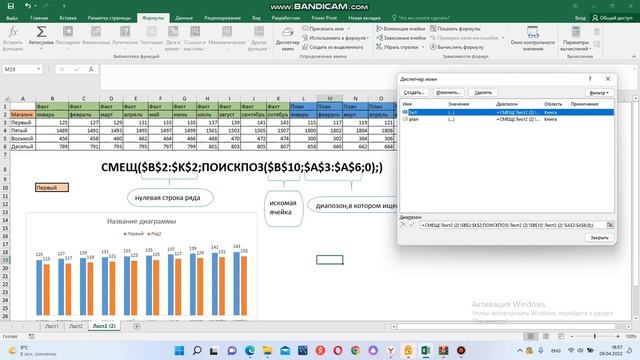This screenshot has width=640, height=360.
Task: Open the Name Box dropdown arrow
Action: pyautogui.click(x=38, y=69)
